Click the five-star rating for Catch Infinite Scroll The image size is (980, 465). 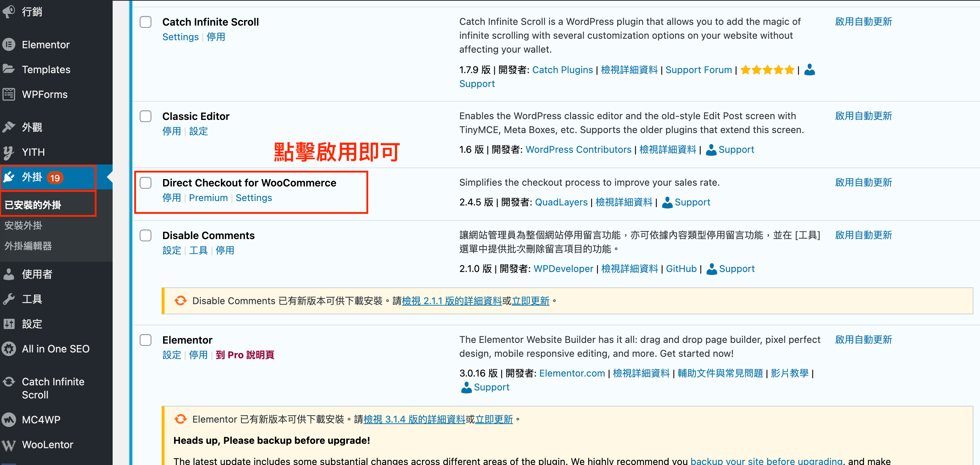tap(767, 70)
